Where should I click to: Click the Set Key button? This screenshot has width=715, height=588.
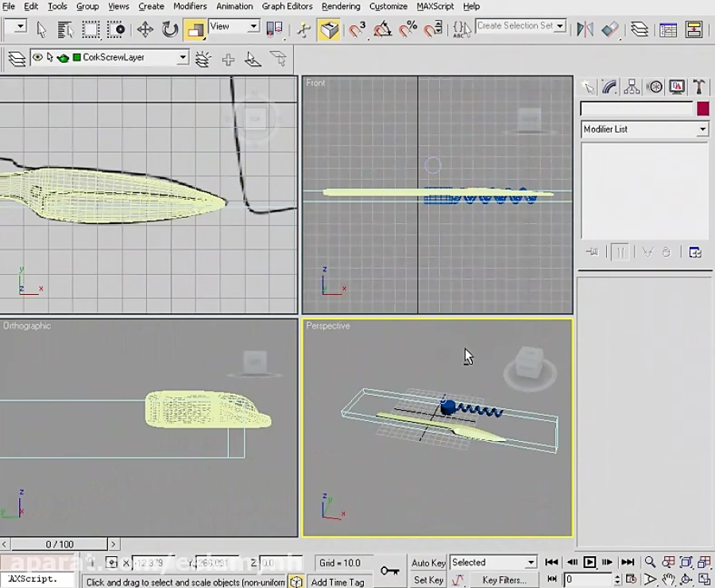428,580
